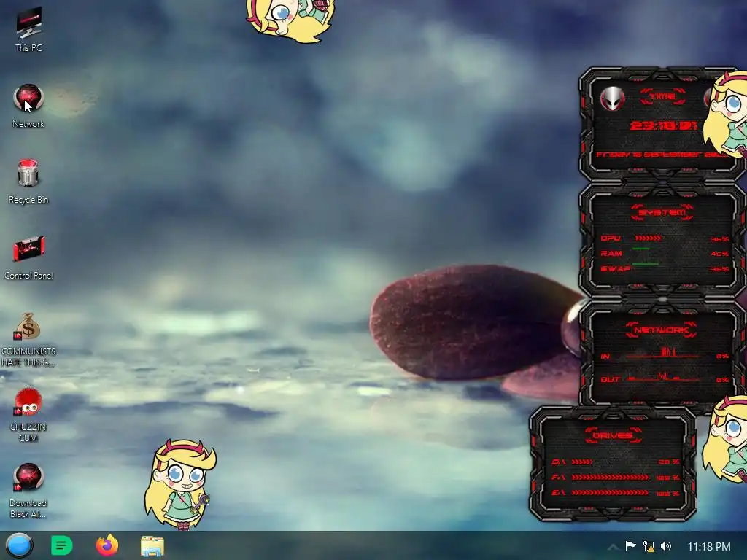This screenshot has height=560, width=747.
Task: Select the Download Black Alienware shortcut
Action: 28,491
